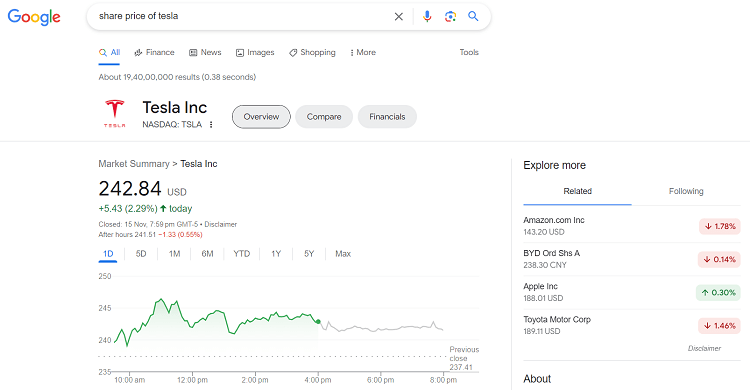
Task: Select the 6M chart range
Action: (207, 254)
